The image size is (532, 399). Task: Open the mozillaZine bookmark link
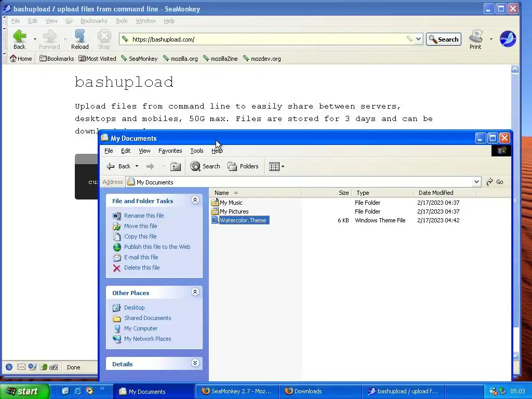pos(220,59)
